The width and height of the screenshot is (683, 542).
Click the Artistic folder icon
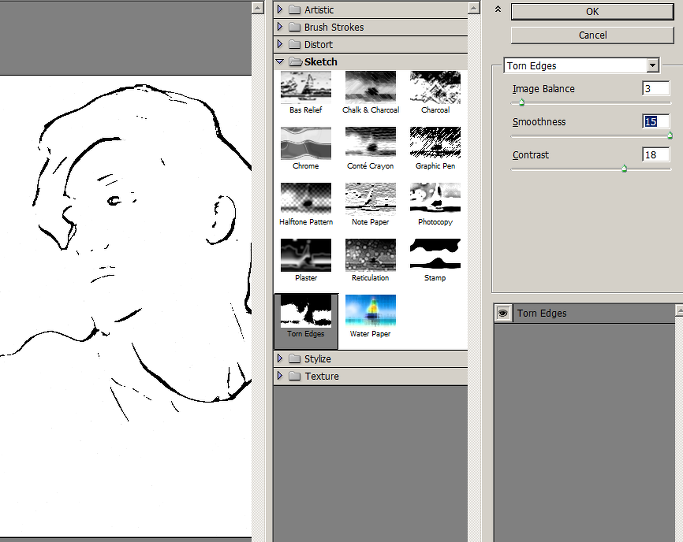tap(295, 10)
